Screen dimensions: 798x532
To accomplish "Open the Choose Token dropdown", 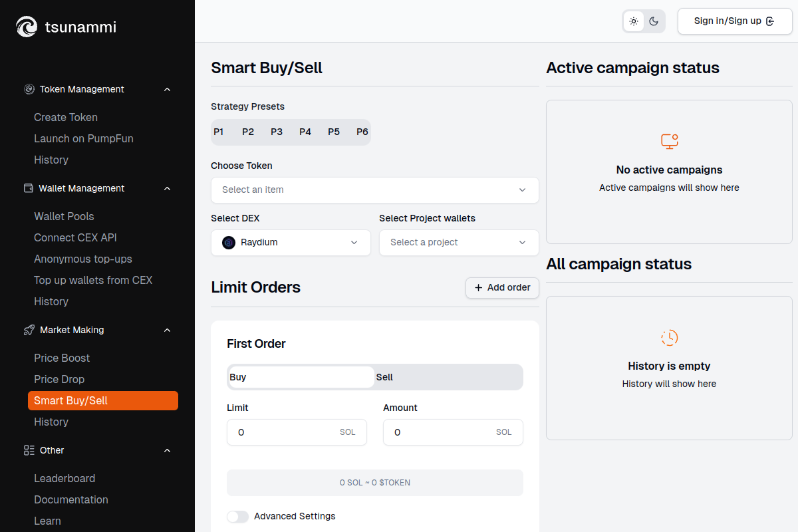I will pyautogui.click(x=375, y=190).
